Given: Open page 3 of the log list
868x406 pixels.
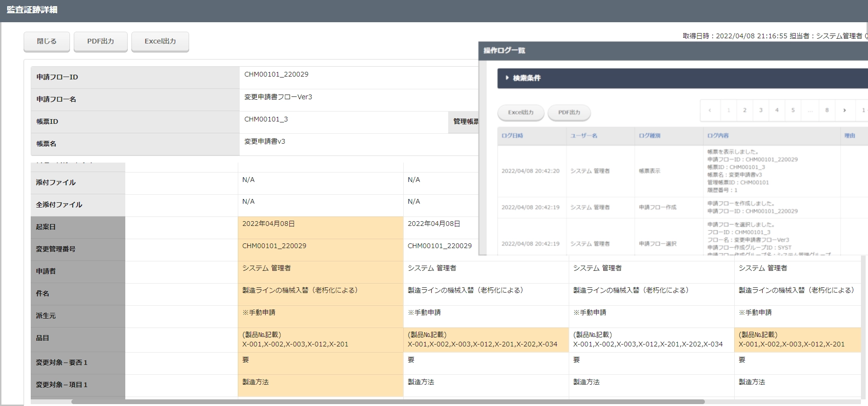Looking at the screenshot, I should [761, 110].
